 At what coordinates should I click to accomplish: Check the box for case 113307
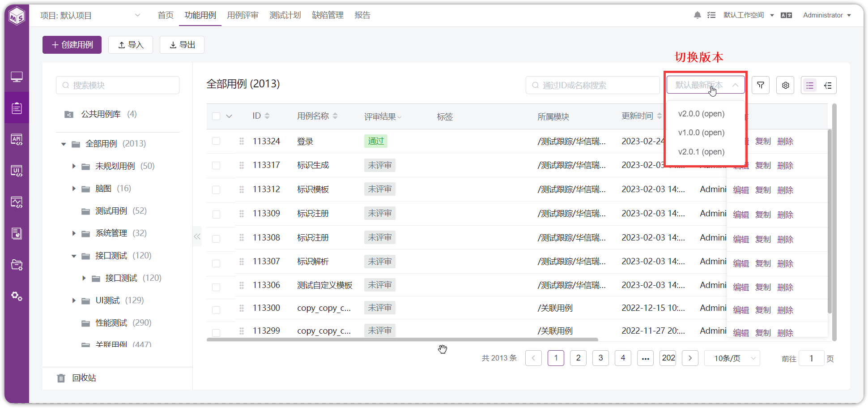[216, 263]
